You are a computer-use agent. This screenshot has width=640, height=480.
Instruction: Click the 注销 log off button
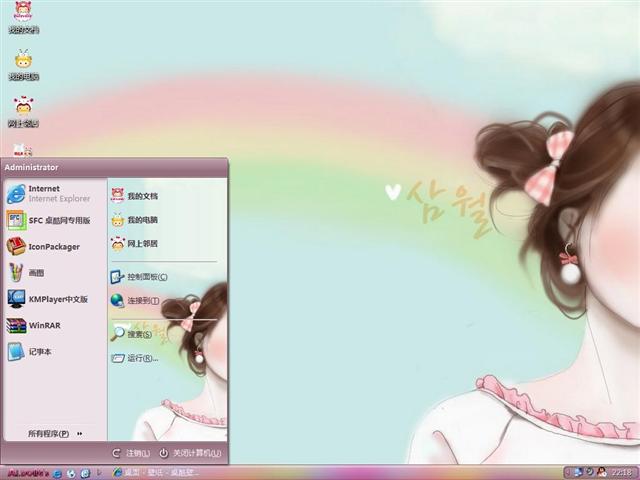pyautogui.click(x=131, y=453)
